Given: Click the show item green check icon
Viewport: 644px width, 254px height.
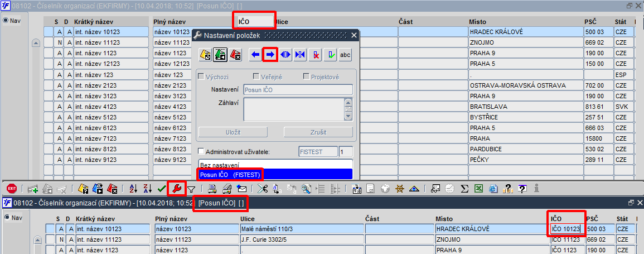Looking at the screenshot, I should coord(330,55).
